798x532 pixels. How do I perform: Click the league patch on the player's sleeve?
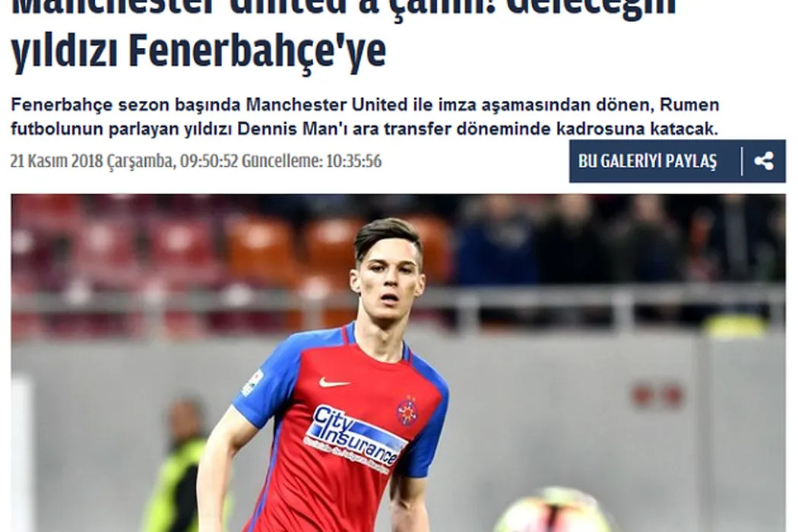pos(253,383)
